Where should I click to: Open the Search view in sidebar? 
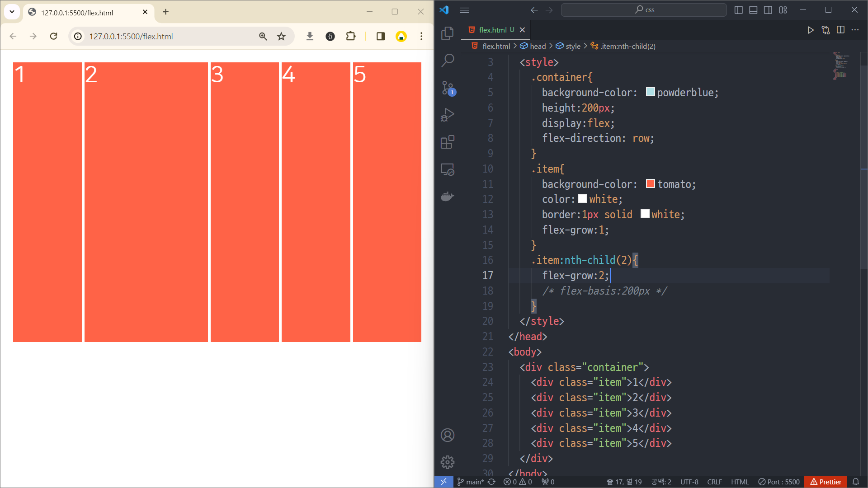(x=447, y=60)
